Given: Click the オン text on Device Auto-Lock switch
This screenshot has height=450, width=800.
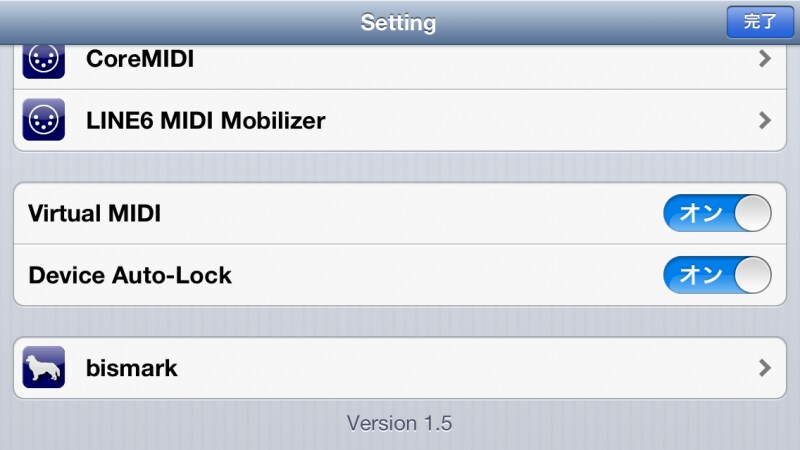Looking at the screenshot, I should (701, 275).
